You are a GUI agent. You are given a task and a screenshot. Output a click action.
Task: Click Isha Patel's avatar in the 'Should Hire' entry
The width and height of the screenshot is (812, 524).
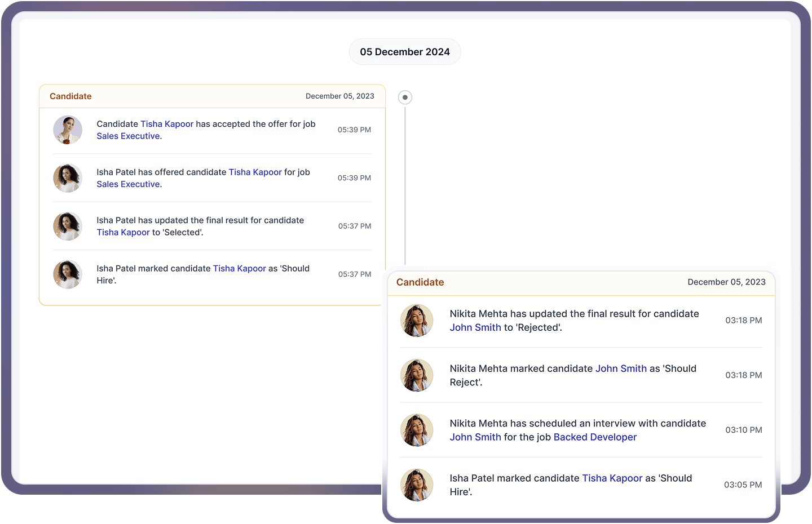point(67,274)
